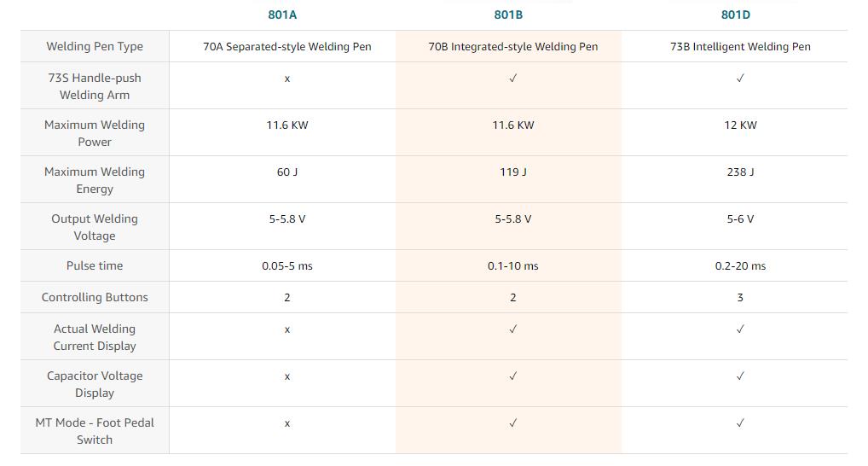Click 801D checkmark for MT Mode Foot Pedal Switch

click(740, 423)
